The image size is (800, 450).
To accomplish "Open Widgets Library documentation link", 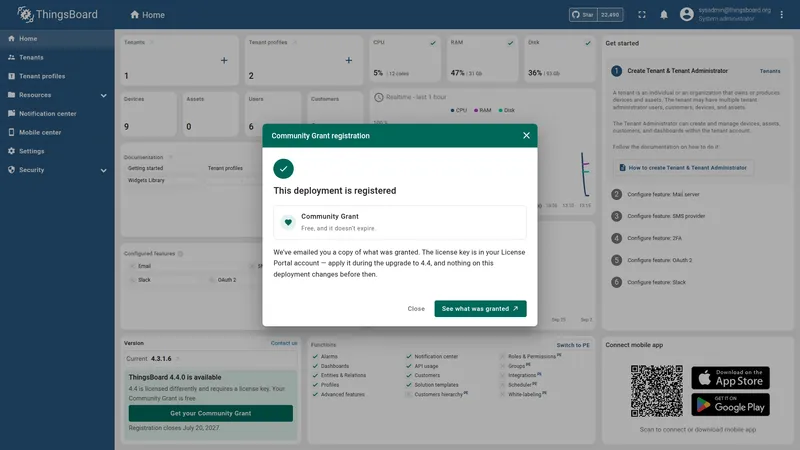I will [146, 181].
